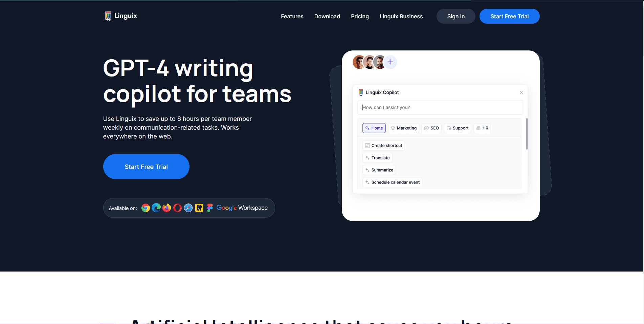
Task: Click the 'Linguix Copilot' panel title
Action: coord(382,92)
